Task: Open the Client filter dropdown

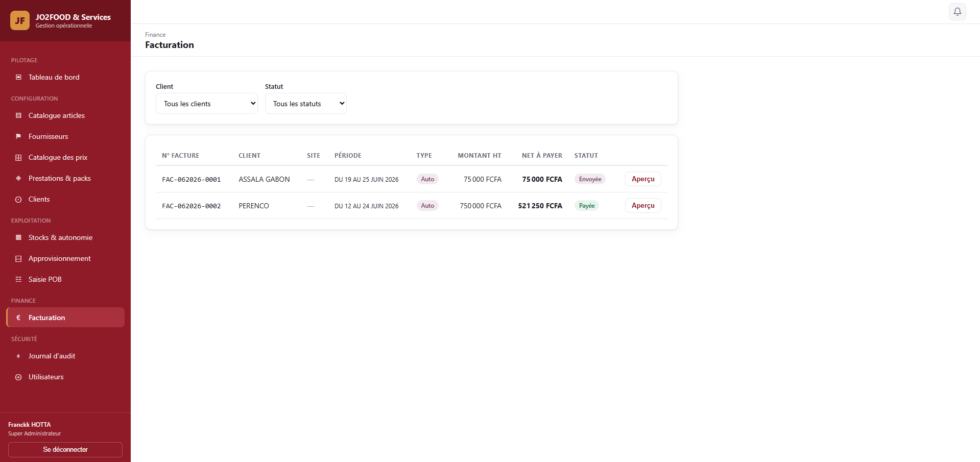Action: pos(207,104)
